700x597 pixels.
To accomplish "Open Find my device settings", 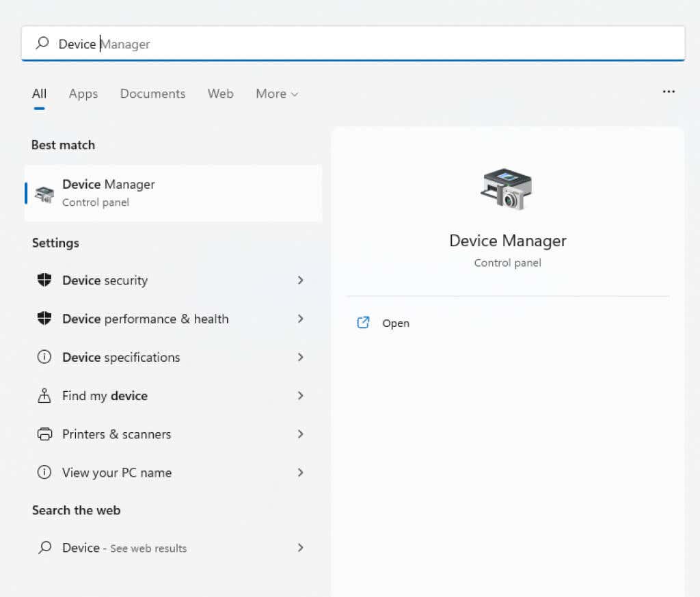I will pos(172,395).
